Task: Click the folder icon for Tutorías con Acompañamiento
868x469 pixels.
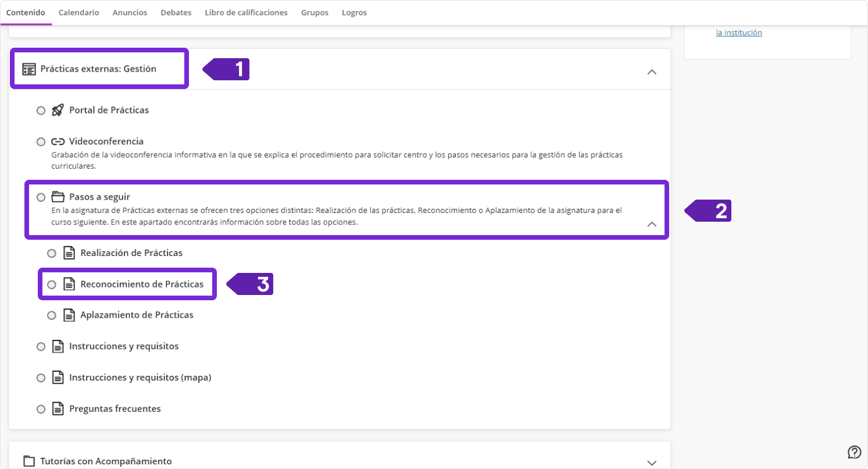Action: pyautogui.click(x=28, y=461)
